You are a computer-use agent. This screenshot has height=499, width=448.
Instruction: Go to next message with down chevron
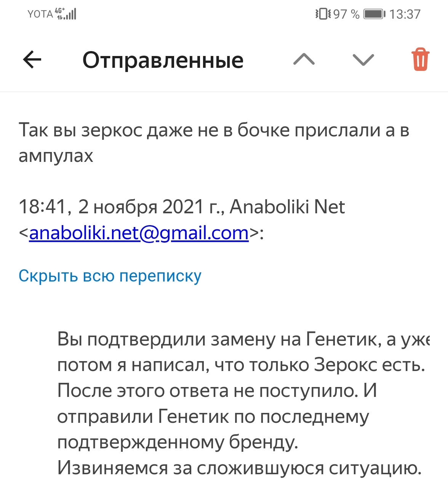coord(363,60)
